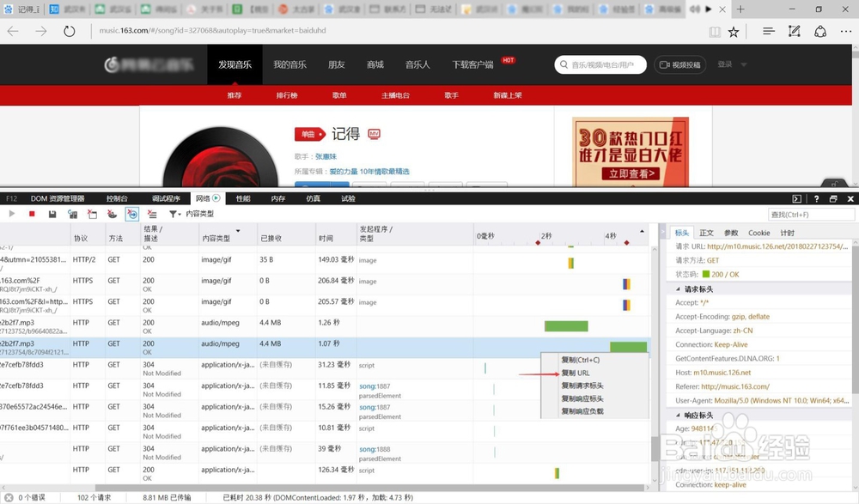The height and width of the screenshot is (504, 859).
Task: Sort by 内容类型 column header arrow
Action: point(238,231)
